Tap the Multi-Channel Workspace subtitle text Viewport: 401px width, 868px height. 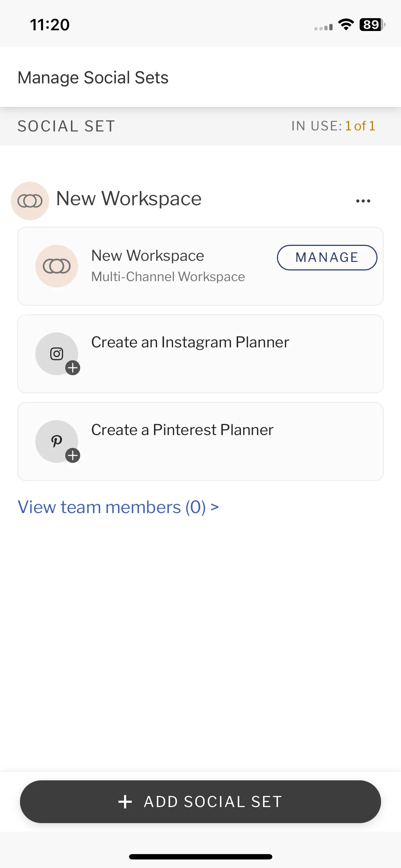pyautogui.click(x=168, y=277)
